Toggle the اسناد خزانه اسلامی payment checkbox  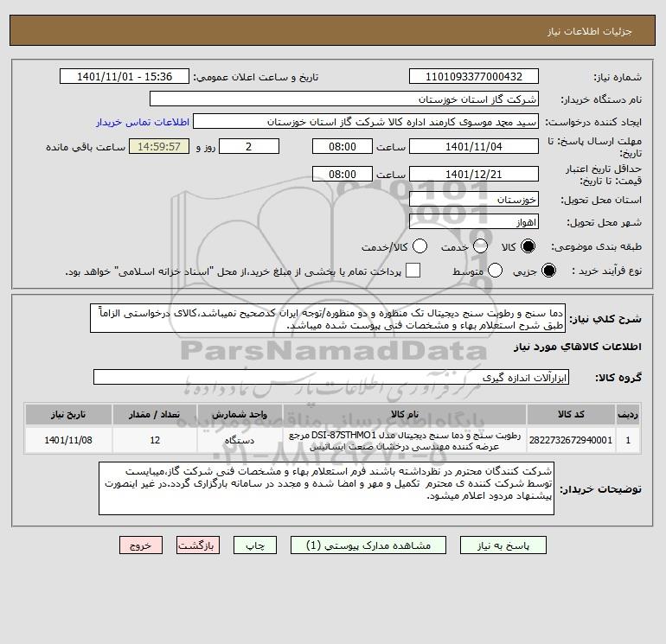coord(413,271)
